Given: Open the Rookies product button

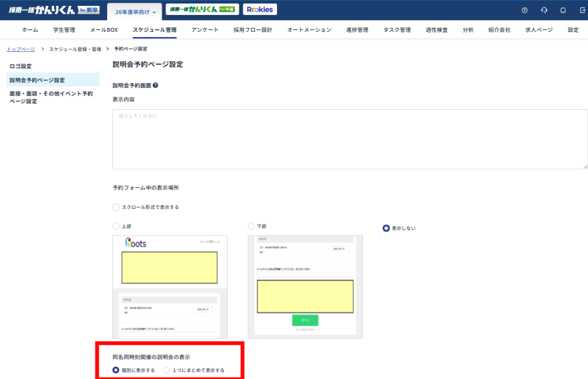Looking at the screenshot, I should coord(260,10).
